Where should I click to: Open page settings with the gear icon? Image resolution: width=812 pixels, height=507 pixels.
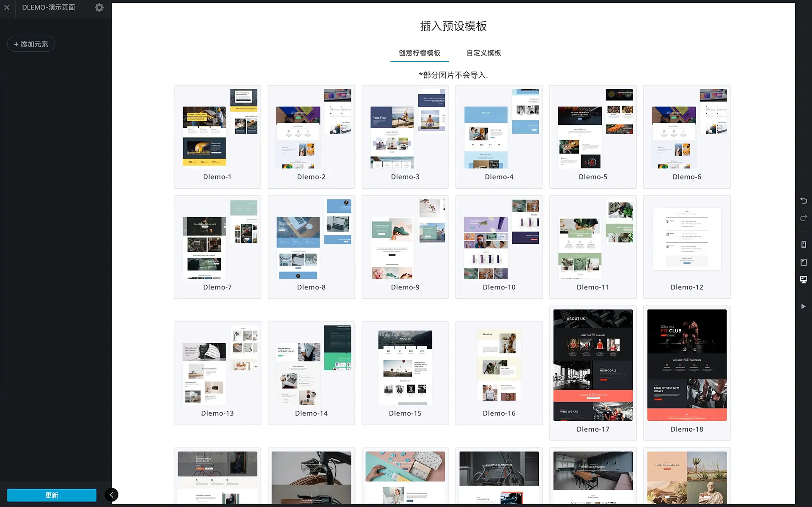click(x=99, y=8)
